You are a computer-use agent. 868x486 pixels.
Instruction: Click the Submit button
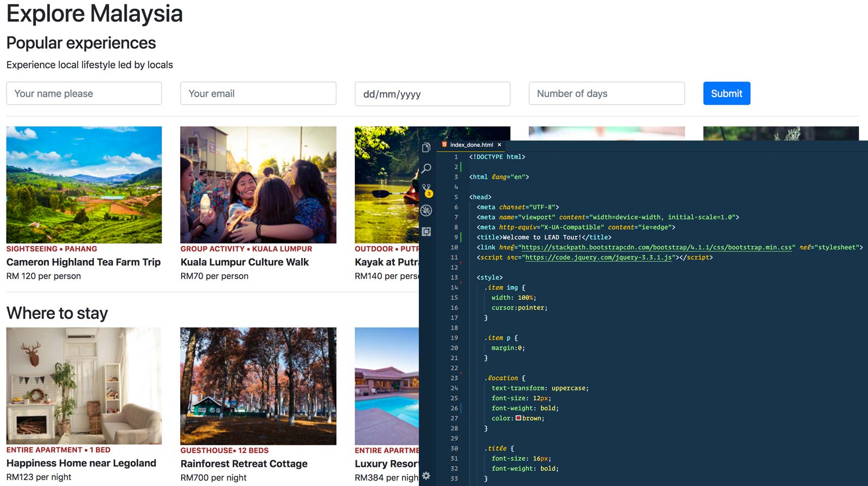[726, 93]
